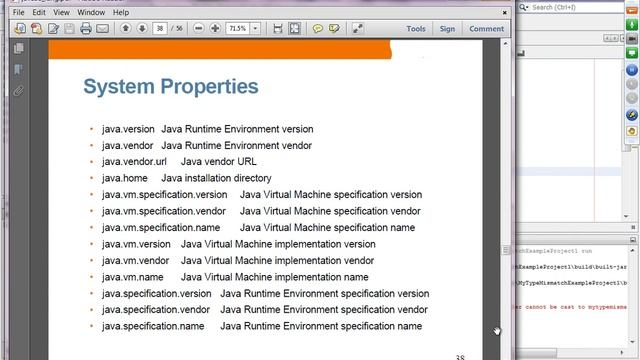Go to previous page with up arrow
The height and width of the screenshot is (360, 640).
(126, 28)
